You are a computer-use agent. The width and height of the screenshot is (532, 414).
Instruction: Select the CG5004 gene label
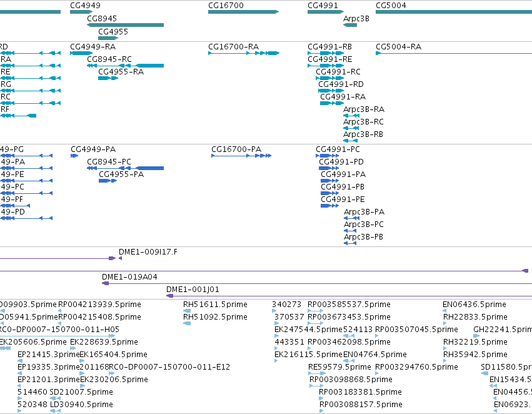point(391,6)
